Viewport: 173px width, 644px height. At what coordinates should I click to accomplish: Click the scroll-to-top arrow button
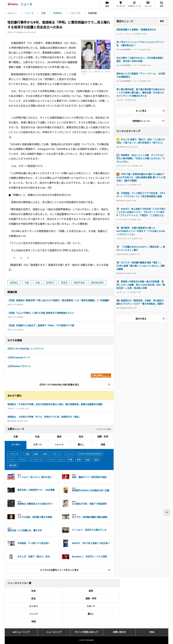(x=167, y=512)
